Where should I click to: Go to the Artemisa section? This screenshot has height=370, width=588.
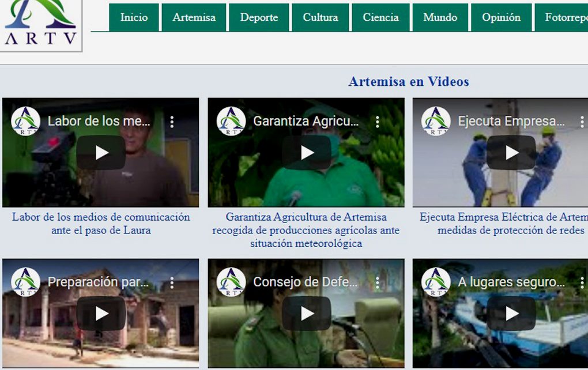coord(194,17)
